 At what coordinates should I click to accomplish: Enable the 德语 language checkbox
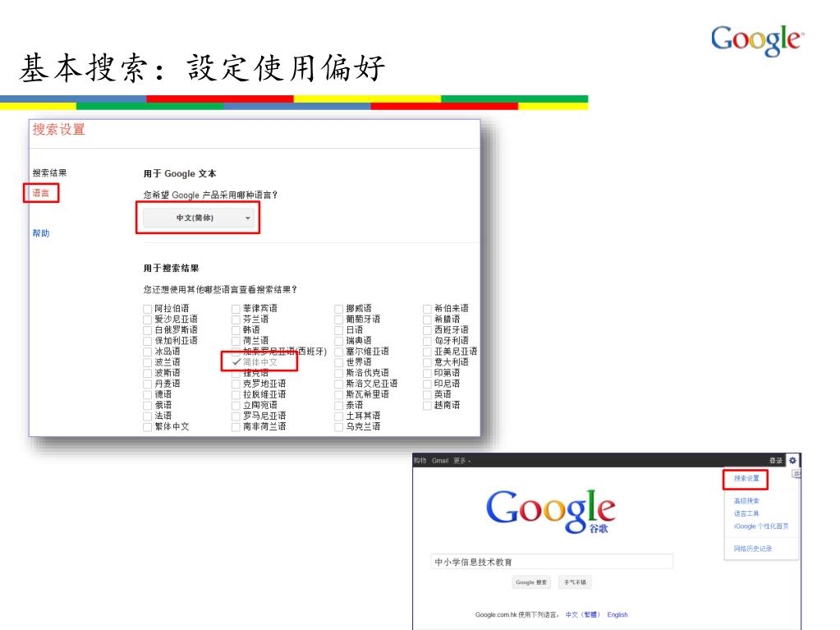tap(147, 394)
